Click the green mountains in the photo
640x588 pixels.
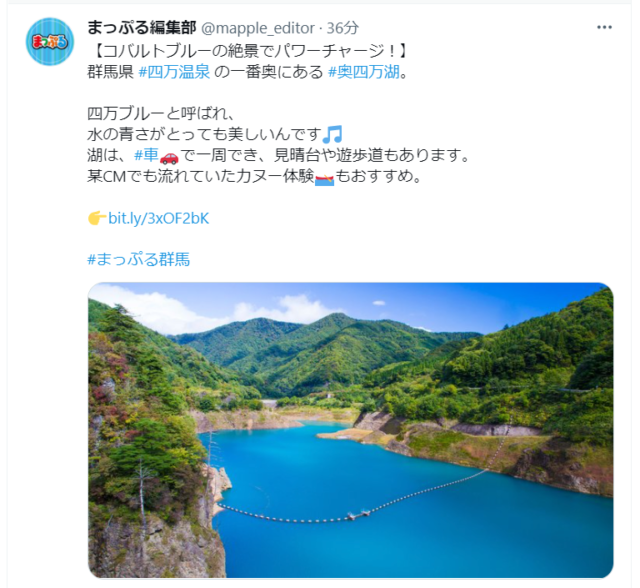pyautogui.click(x=327, y=351)
